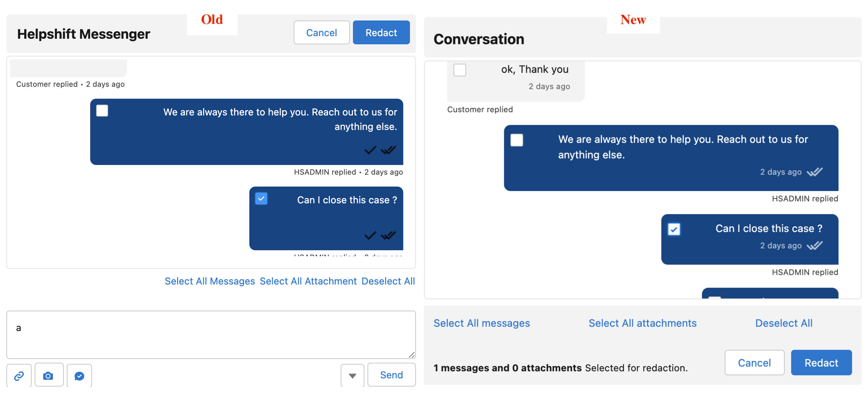Check the 'ok, Thank you' message checkbox
Screen dimensions: 868x394
click(x=460, y=70)
